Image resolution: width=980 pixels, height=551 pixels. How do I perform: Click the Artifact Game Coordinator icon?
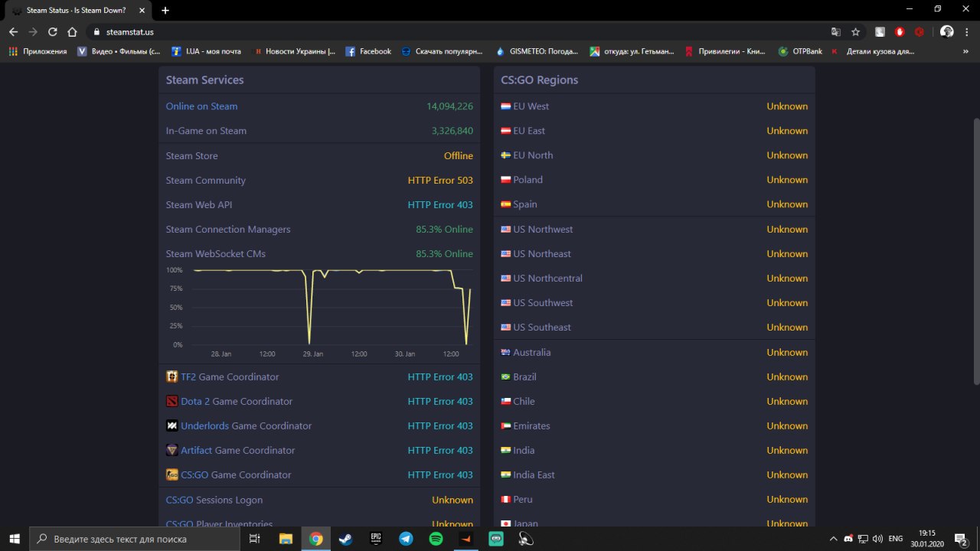click(172, 450)
